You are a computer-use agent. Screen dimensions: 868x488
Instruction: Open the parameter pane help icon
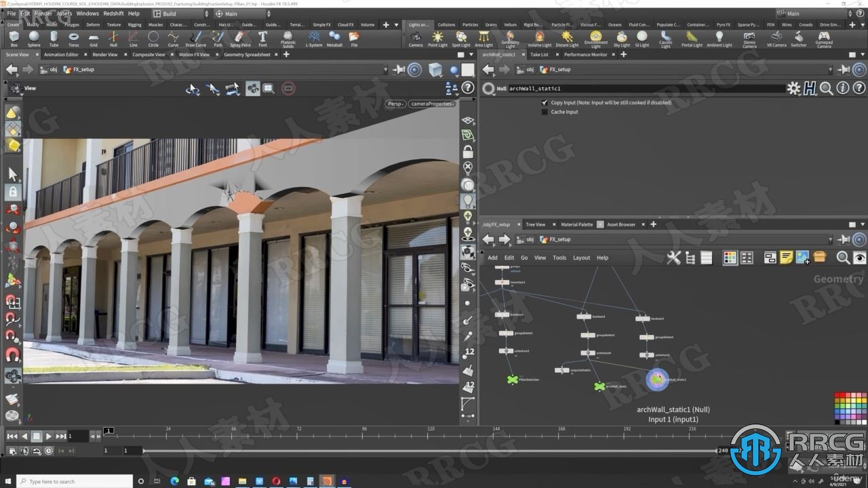pos(859,88)
